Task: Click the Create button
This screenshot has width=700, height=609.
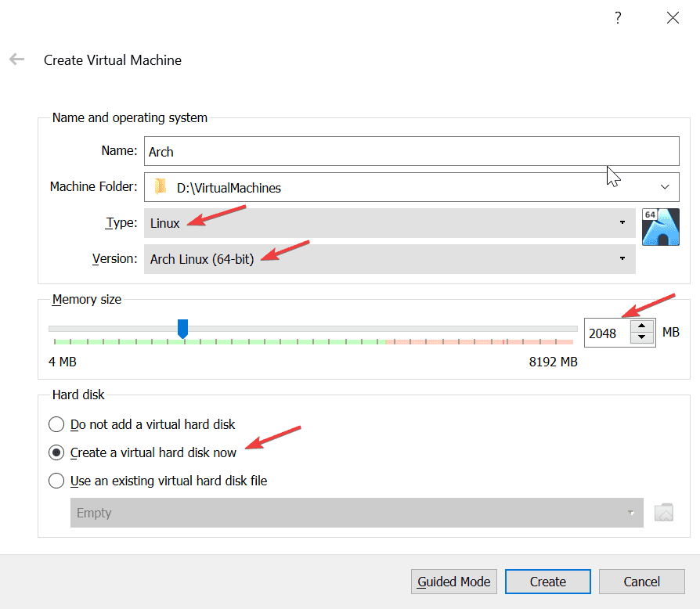Action: coord(548,582)
